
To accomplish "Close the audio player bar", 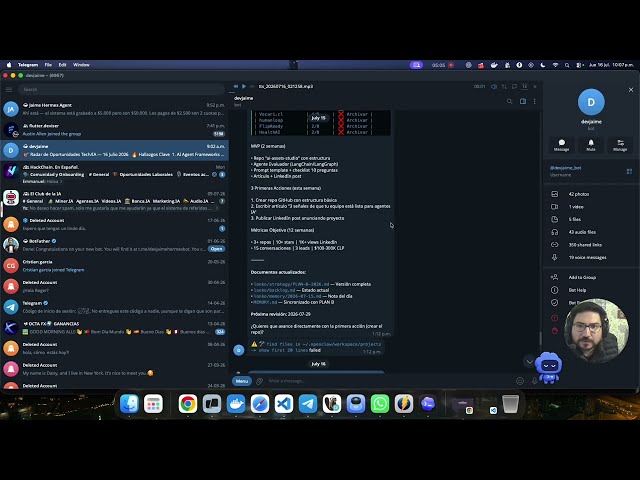I will click(535, 87).
